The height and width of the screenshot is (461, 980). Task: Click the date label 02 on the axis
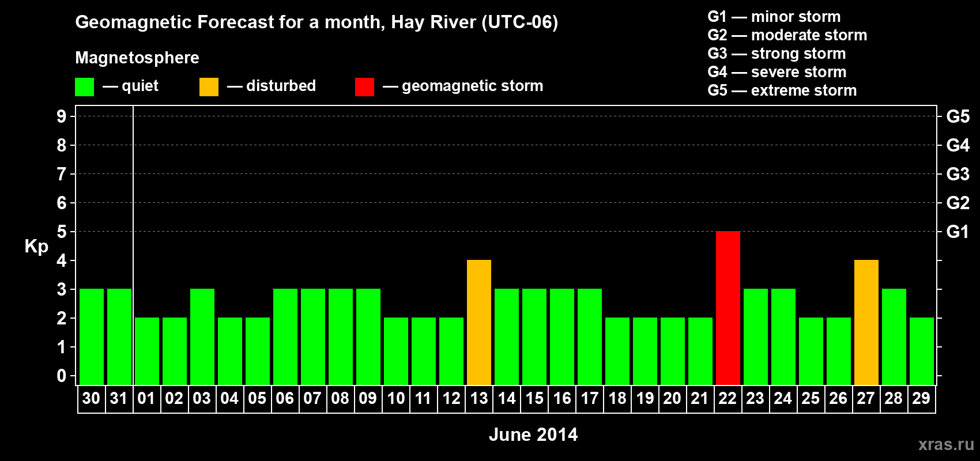[175, 398]
